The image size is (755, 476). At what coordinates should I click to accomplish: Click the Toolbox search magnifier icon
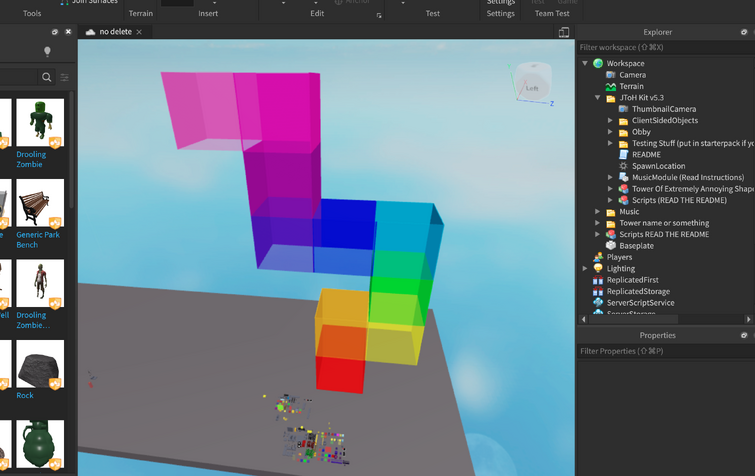coord(47,77)
